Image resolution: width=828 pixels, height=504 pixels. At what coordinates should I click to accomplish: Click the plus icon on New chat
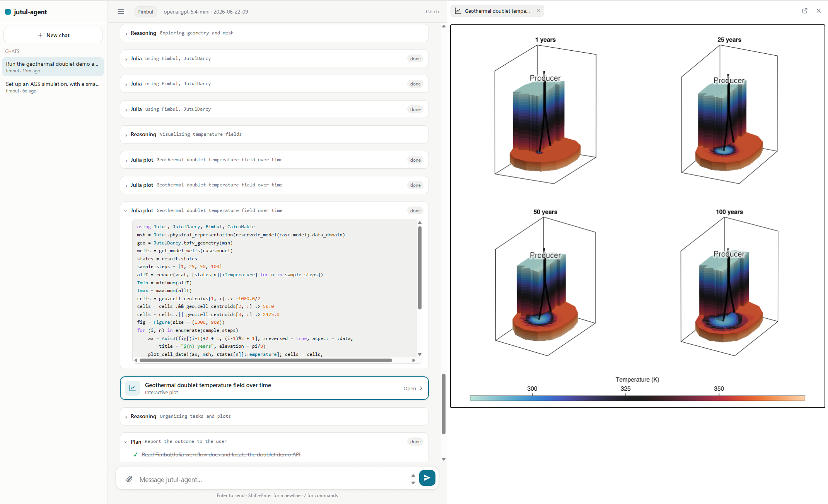click(x=40, y=35)
